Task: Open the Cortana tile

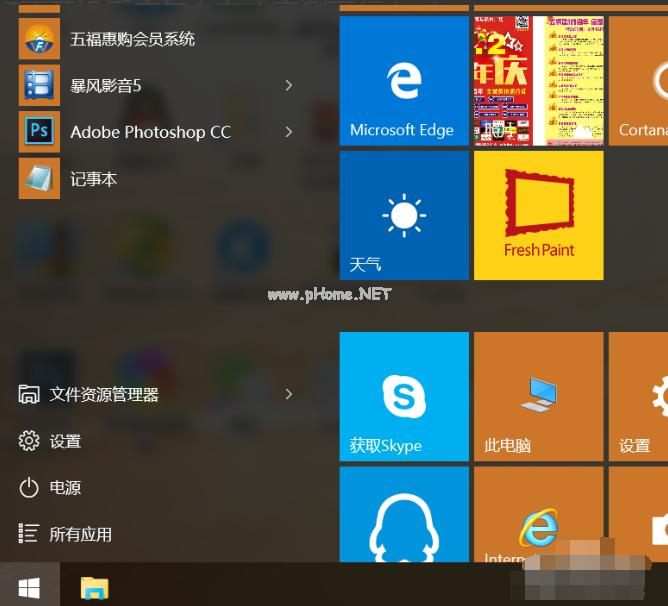Action: [x=638, y=81]
